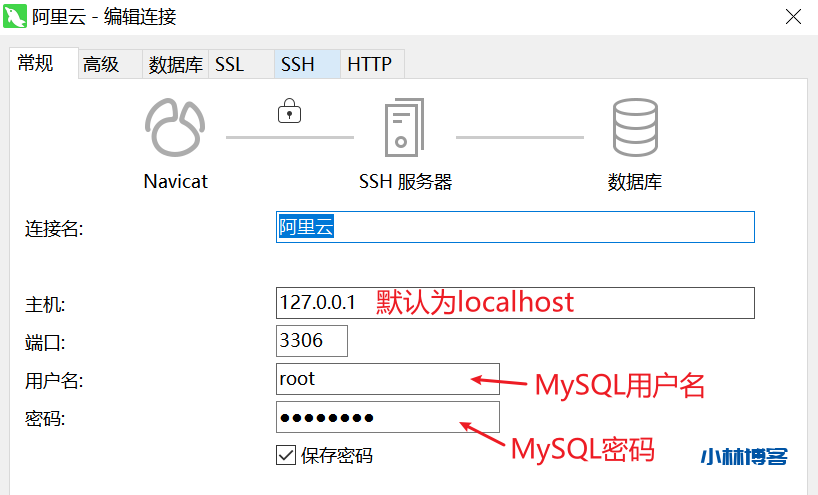Viewport: 818px width, 495px height.
Task: Close the 编辑连接 dialog window
Action: pyautogui.click(x=792, y=17)
